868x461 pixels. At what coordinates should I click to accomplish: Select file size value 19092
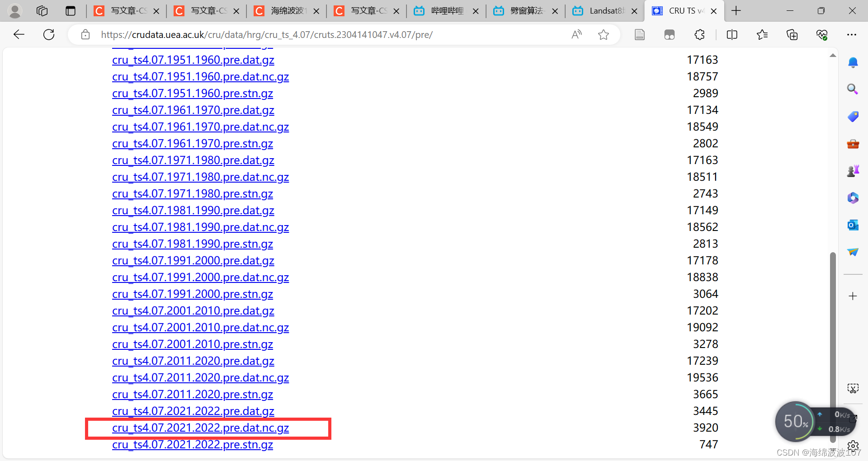[703, 328]
